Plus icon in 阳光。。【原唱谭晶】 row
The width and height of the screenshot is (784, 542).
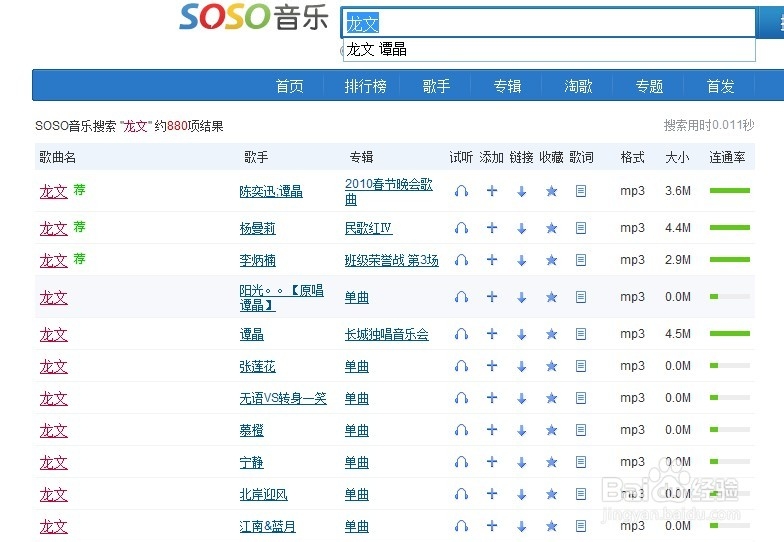coord(492,296)
